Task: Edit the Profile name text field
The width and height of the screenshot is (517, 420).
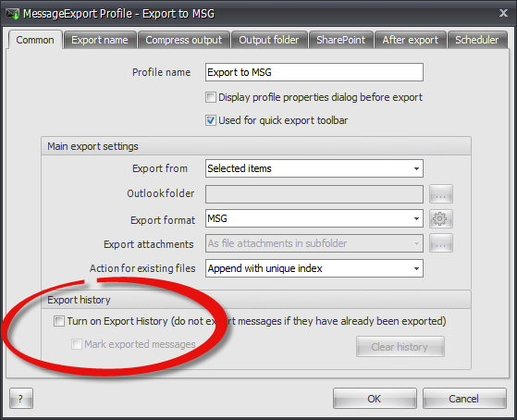Action: point(314,72)
